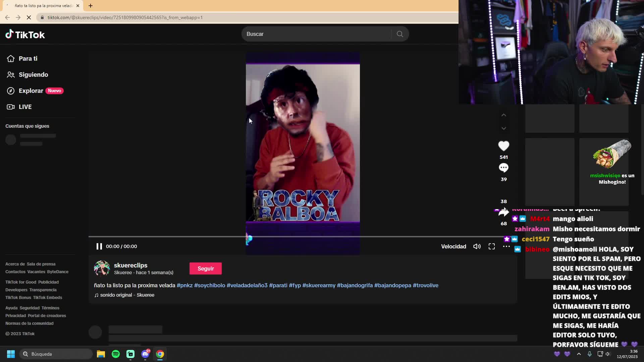The width and height of the screenshot is (644, 362).
Task: Close the TikTok browser tab
Action: point(78,6)
